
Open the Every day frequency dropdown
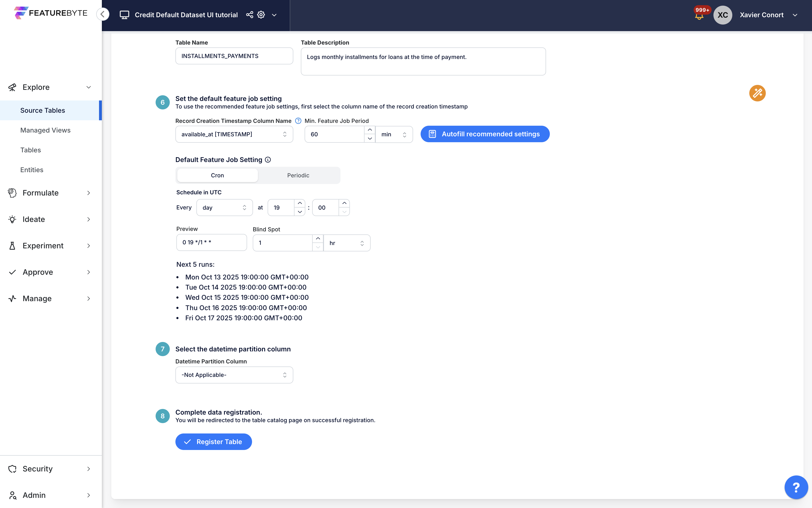(x=224, y=208)
